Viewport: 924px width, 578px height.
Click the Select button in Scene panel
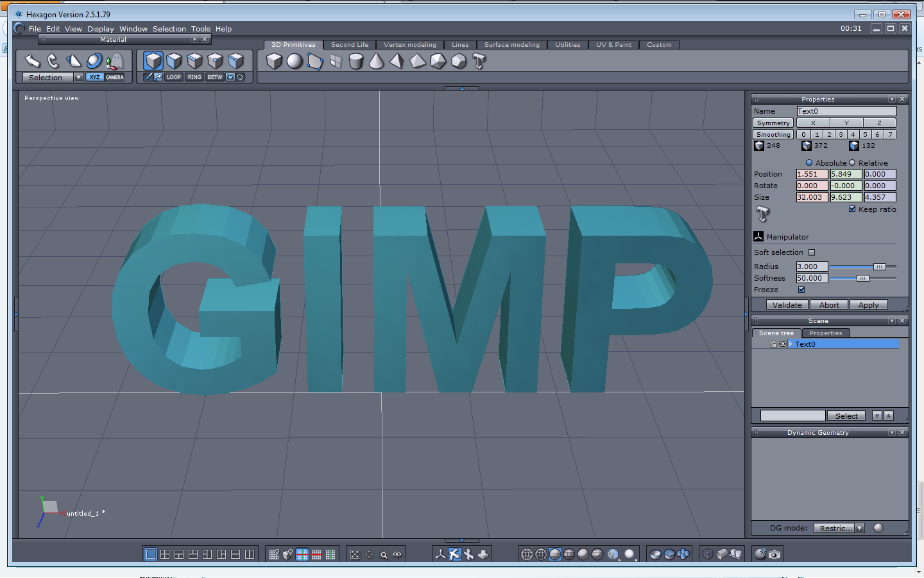[846, 416]
